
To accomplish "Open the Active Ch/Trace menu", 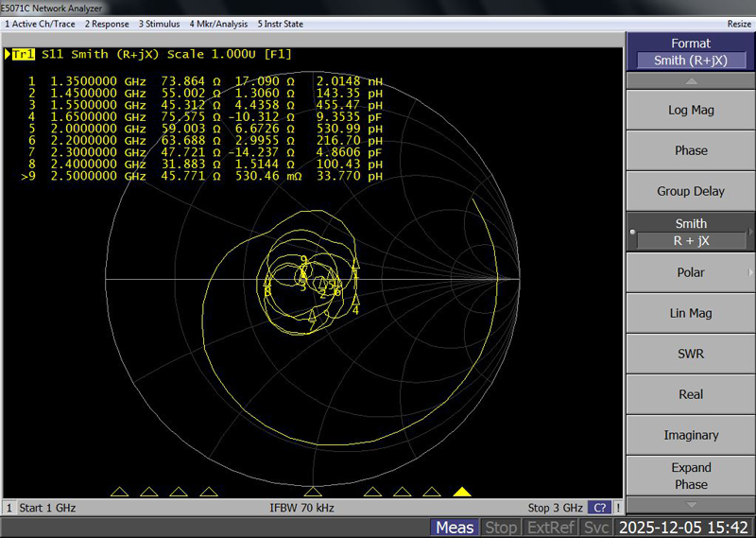I will pyautogui.click(x=39, y=23).
